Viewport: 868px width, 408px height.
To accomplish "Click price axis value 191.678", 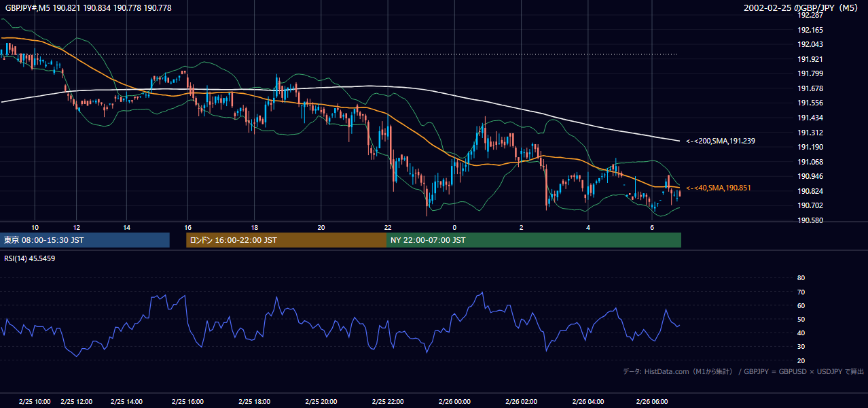I will pyautogui.click(x=810, y=88).
